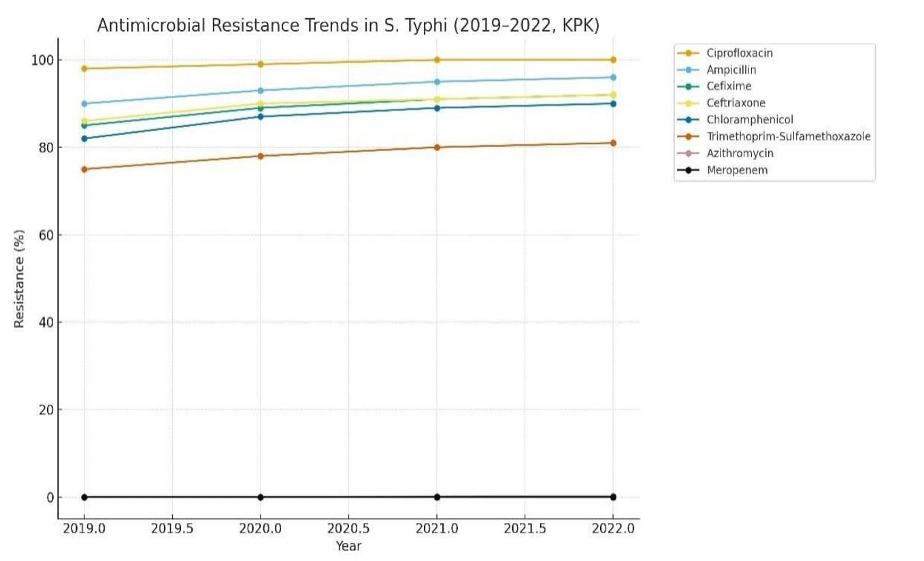Select the Meropenem legend entry

[x=737, y=170]
